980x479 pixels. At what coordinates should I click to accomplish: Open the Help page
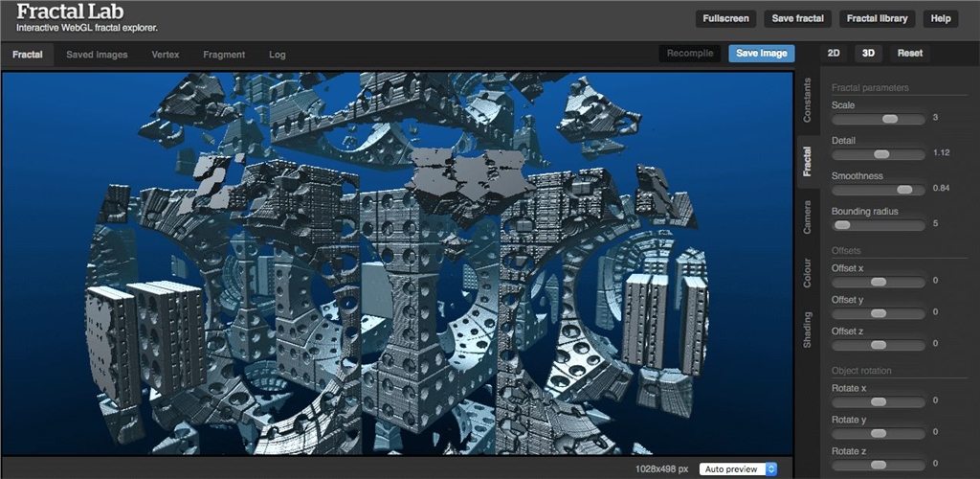(940, 18)
